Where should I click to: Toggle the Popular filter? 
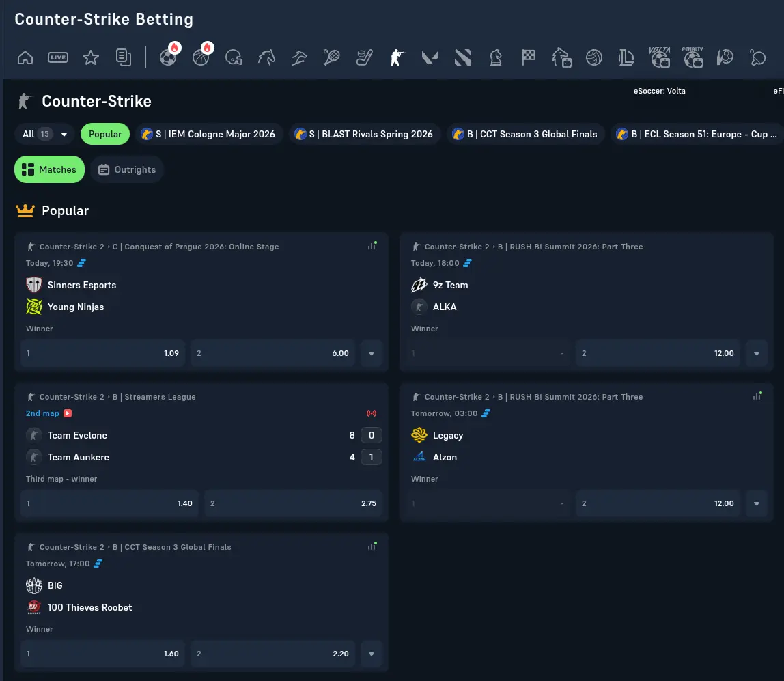point(104,134)
